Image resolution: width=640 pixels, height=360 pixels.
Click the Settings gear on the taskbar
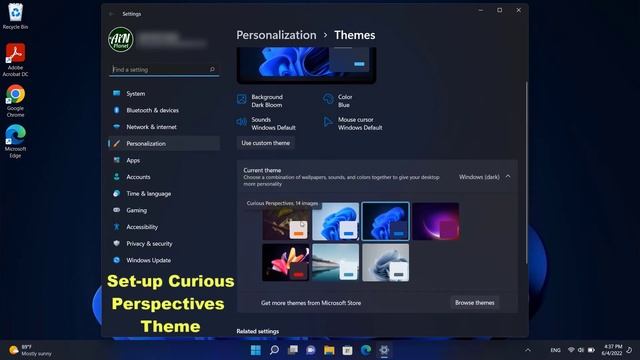[x=384, y=350]
